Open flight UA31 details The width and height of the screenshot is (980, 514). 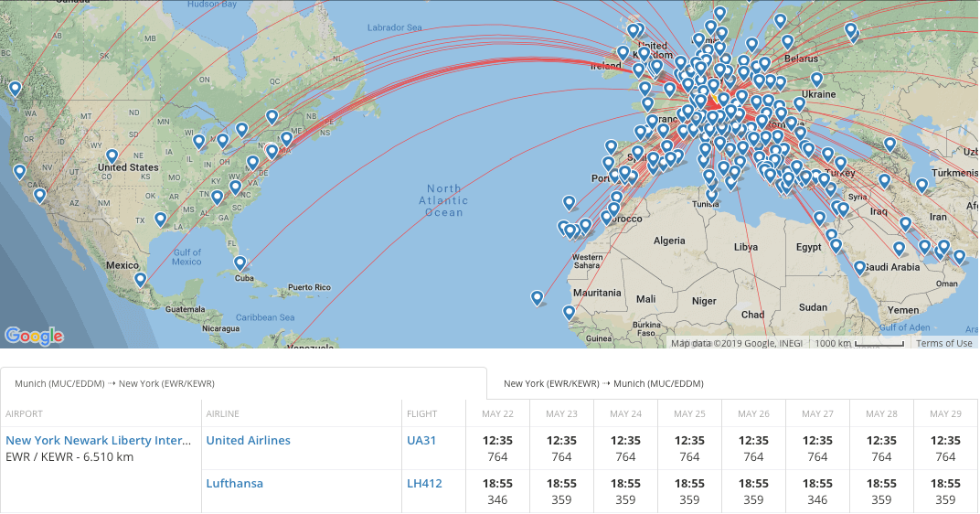pos(421,440)
